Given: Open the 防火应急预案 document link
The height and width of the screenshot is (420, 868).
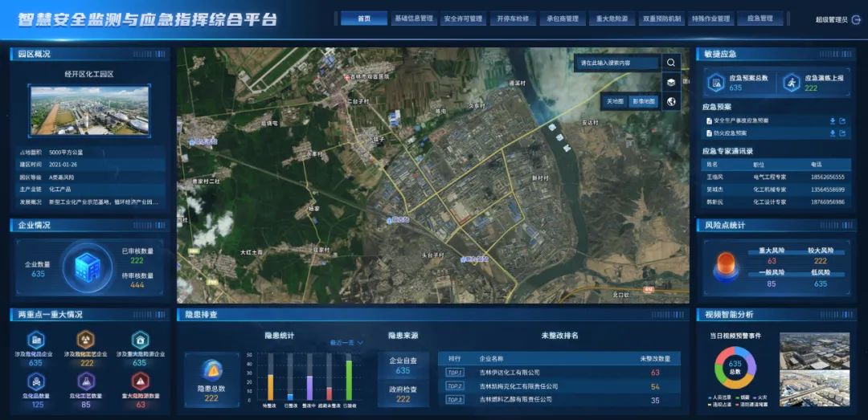Looking at the screenshot, I should 730,133.
